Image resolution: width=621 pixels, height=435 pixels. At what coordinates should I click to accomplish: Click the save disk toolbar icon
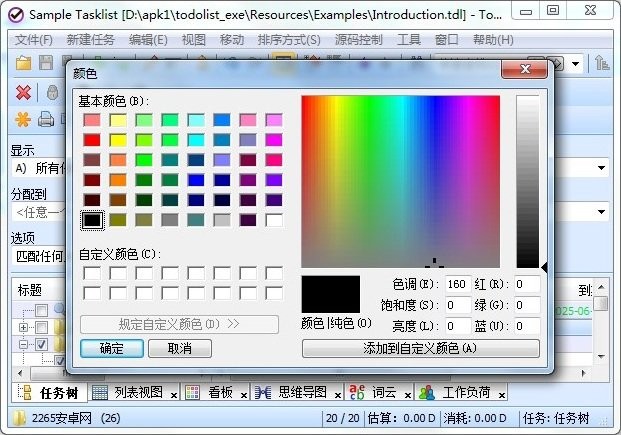pos(46,64)
